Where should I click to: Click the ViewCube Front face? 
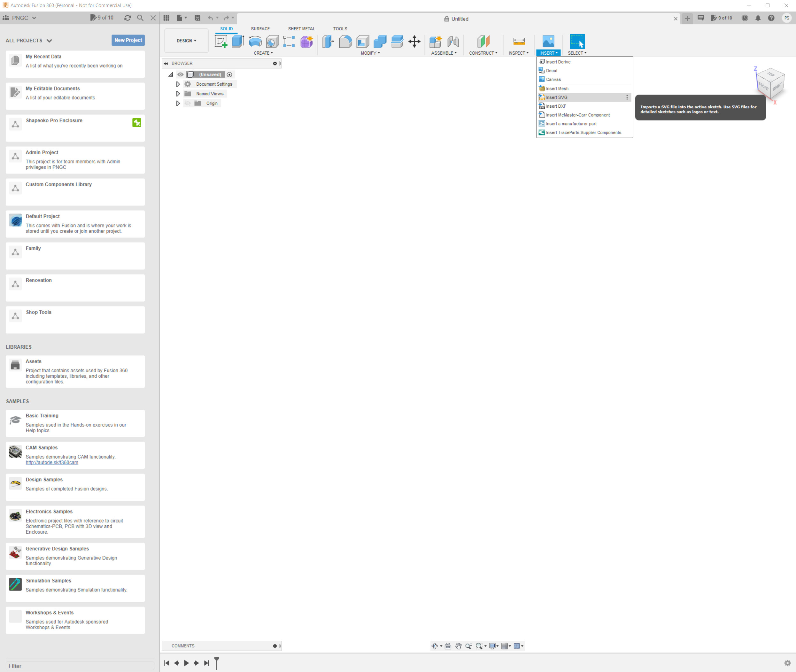pos(763,87)
